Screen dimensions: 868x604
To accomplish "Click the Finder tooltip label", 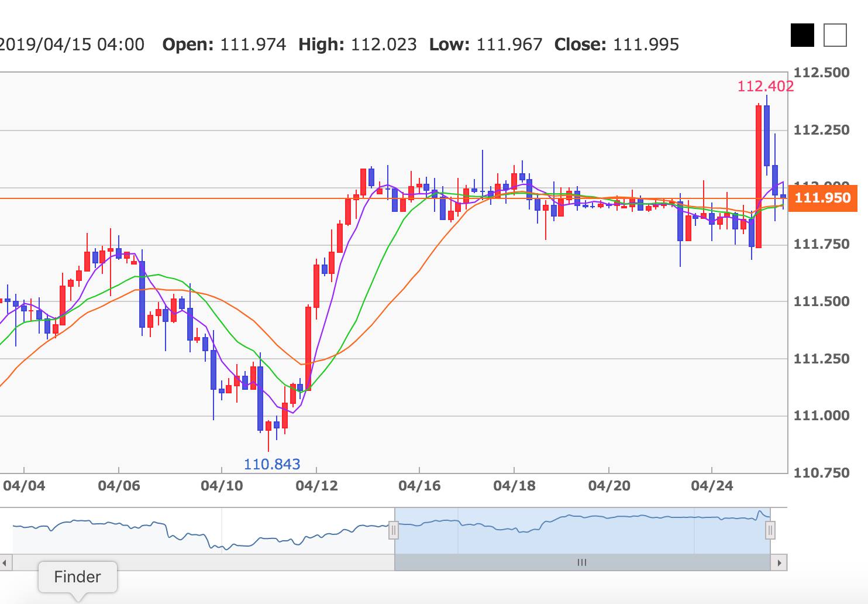I will click(77, 577).
